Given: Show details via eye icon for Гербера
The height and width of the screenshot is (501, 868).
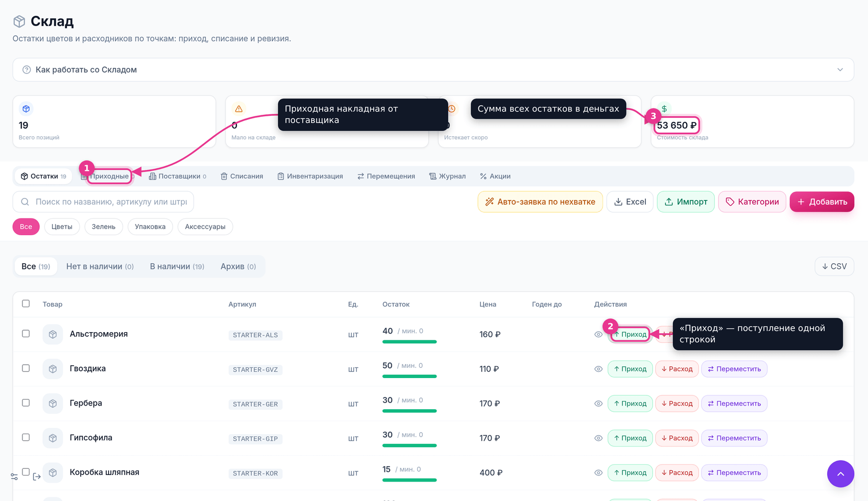Looking at the screenshot, I should coord(598,404).
